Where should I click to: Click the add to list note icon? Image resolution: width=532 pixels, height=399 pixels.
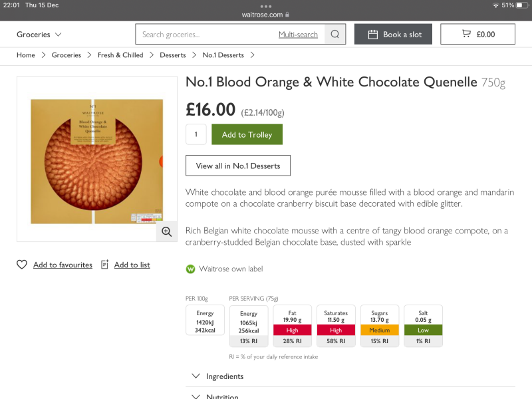[x=105, y=264]
